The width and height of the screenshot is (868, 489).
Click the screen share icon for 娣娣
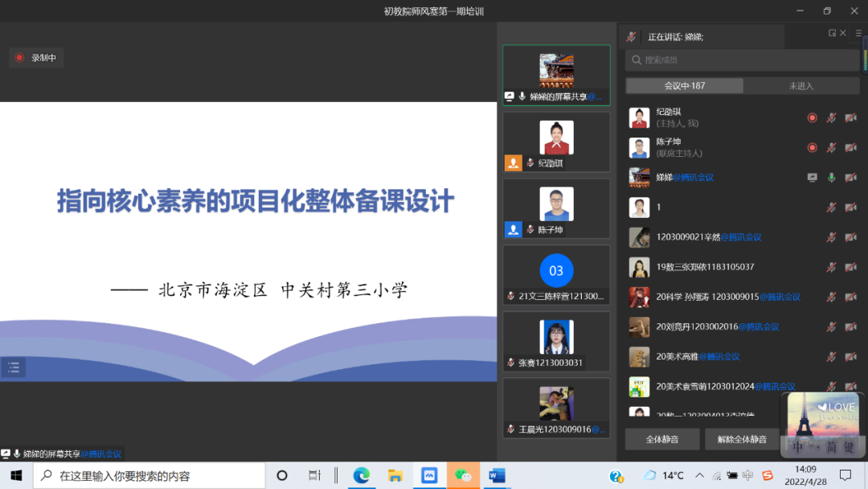coord(812,177)
